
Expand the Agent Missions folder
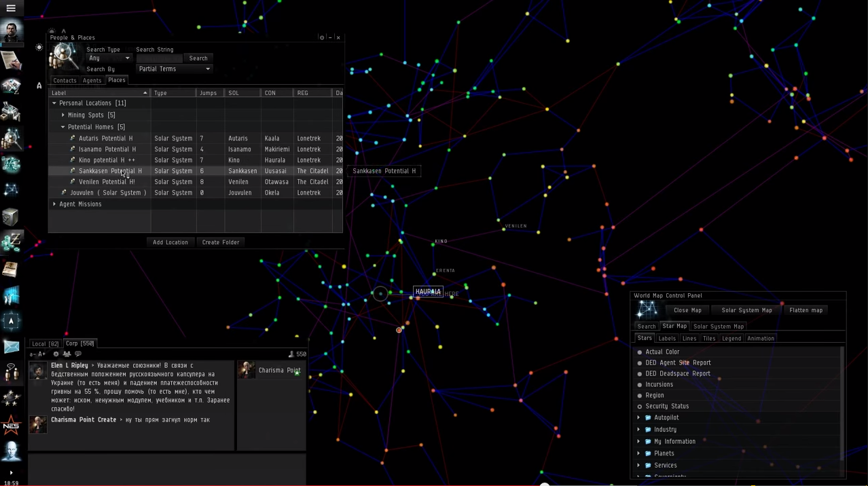(54, 204)
